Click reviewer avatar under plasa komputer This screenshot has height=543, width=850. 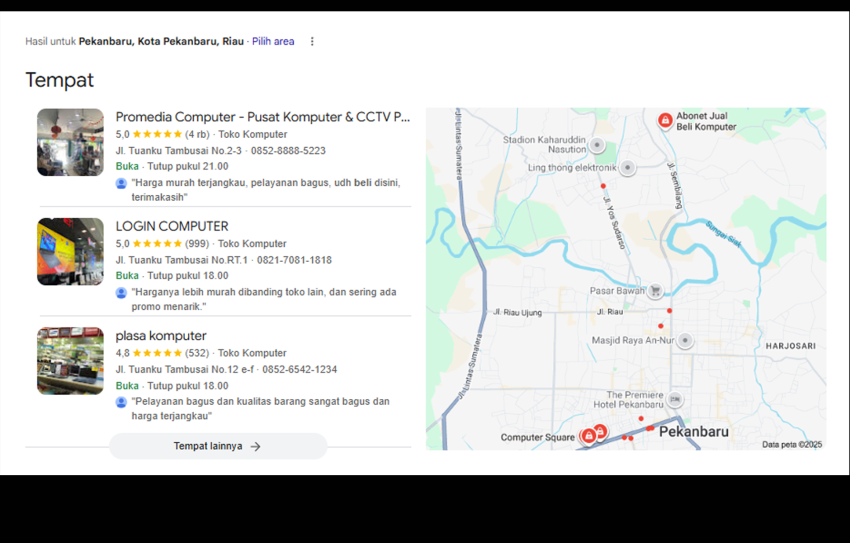point(121,402)
